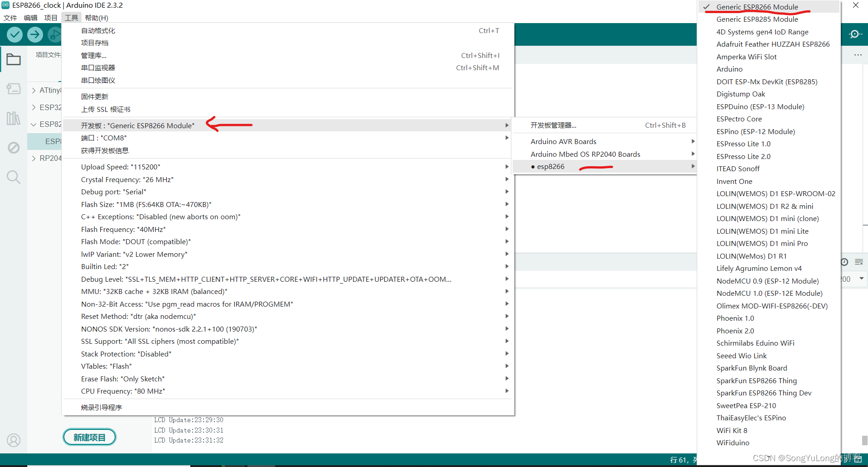Click the Verify checkmark toolbar button

point(15,34)
